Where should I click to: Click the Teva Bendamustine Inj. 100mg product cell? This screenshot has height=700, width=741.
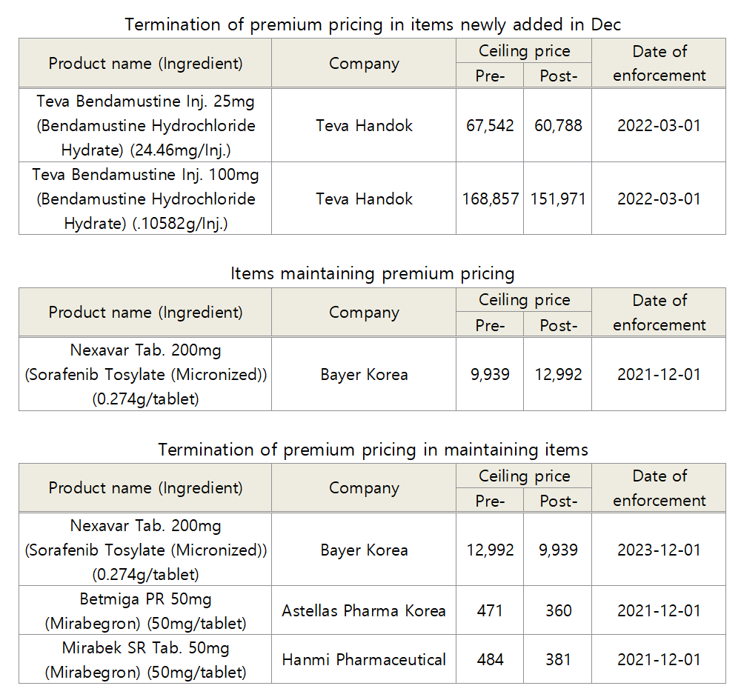point(145,199)
